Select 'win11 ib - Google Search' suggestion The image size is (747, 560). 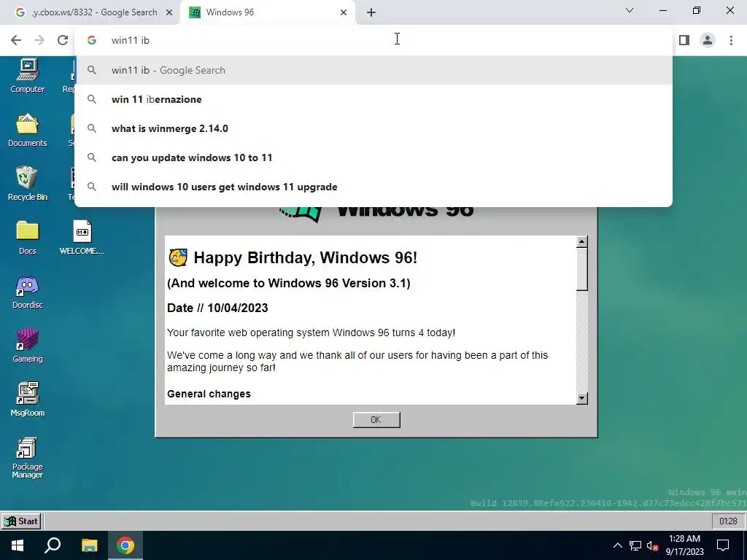373,70
